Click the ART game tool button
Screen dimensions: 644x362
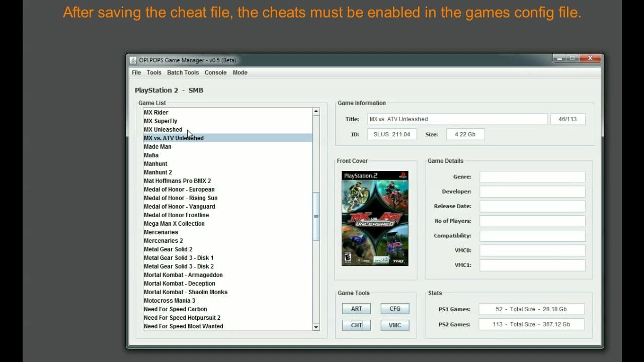click(356, 309)
